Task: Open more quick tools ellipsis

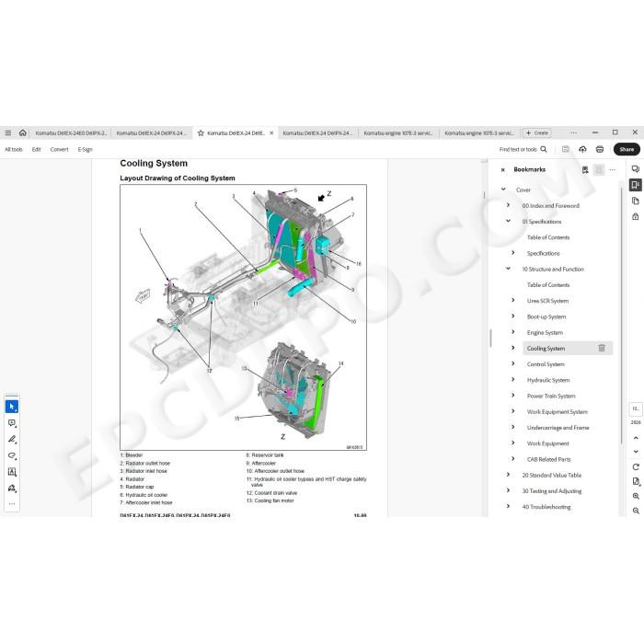Action: pos(12,503)
